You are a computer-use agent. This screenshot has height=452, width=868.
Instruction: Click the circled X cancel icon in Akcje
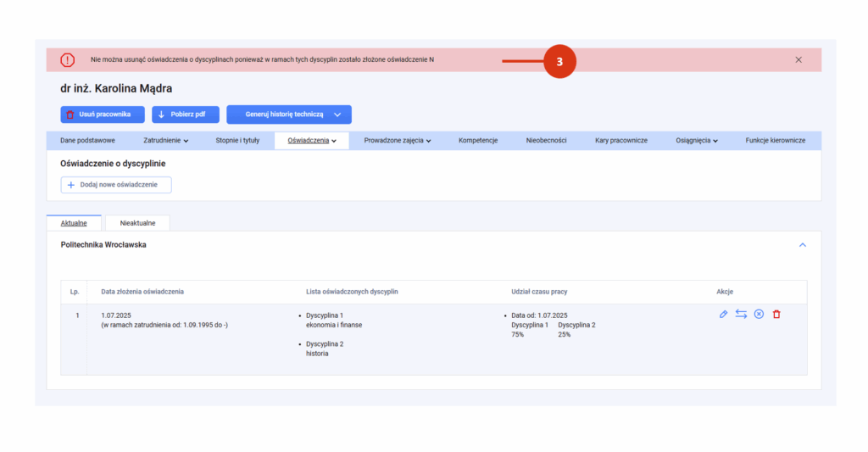(759, 314)
